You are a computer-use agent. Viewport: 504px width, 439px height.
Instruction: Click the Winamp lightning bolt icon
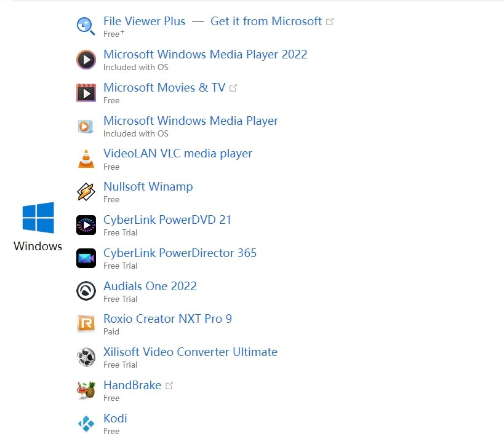(86, 192)
